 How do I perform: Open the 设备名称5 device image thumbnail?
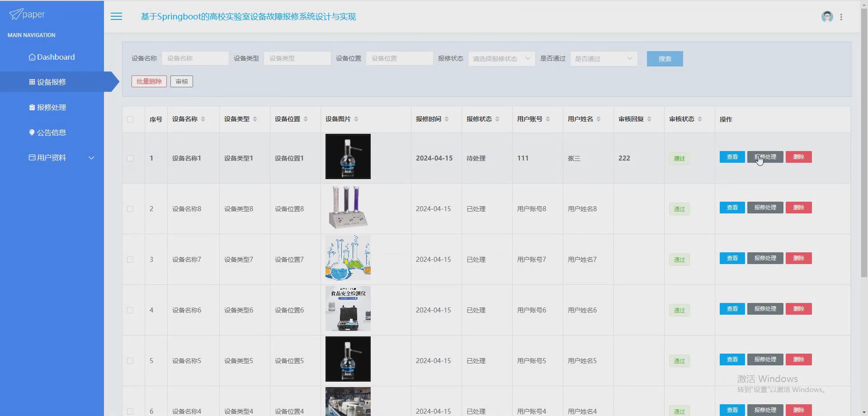coord(348,359)
